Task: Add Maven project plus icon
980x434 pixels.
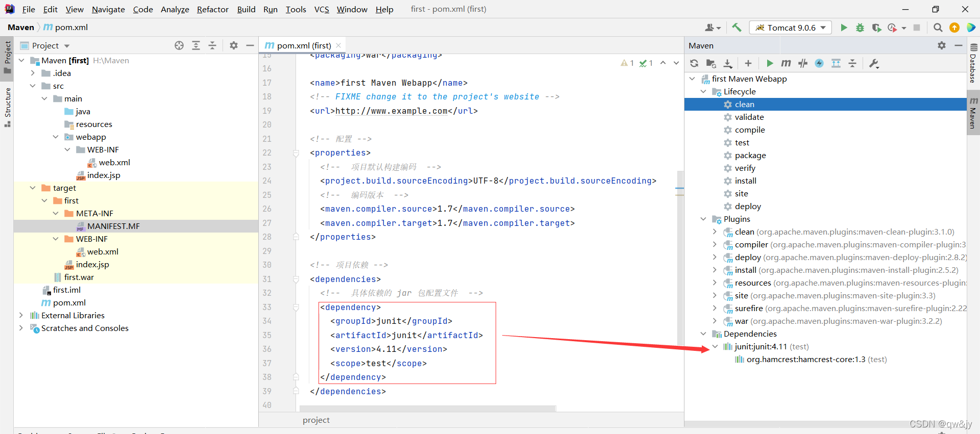Action: (x=748, y=63)
